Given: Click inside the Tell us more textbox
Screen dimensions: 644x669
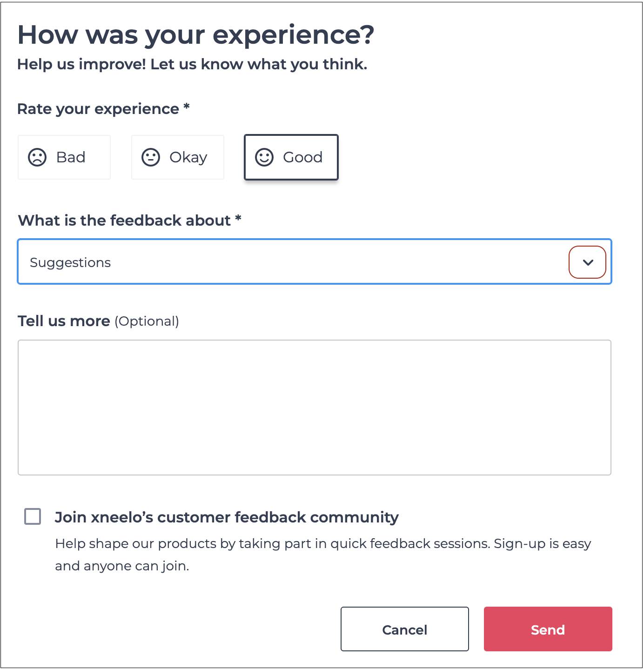Looking at the screenshot, I should (x=315, y=408).
